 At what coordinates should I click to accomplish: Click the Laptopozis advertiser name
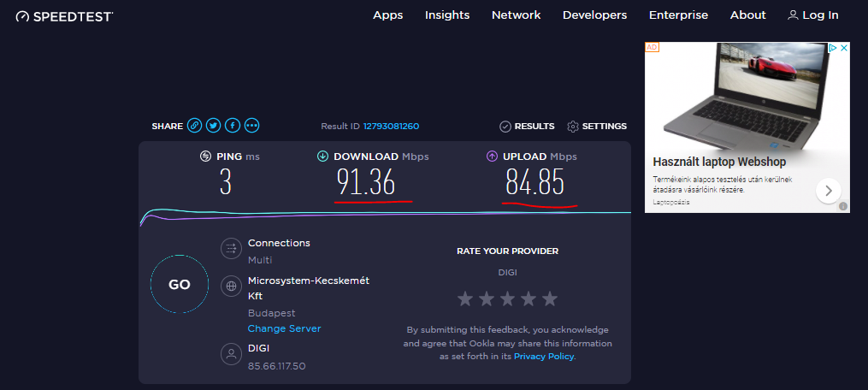(x=671, y=202)
